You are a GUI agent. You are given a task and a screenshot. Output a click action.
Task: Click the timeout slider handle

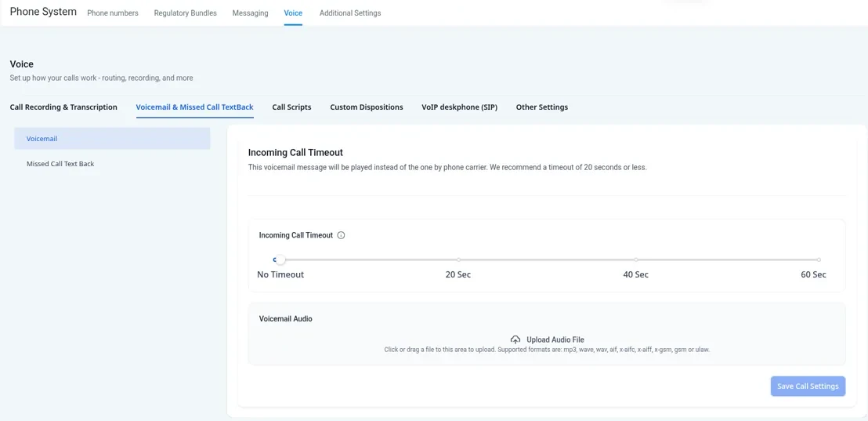[280, 259]
